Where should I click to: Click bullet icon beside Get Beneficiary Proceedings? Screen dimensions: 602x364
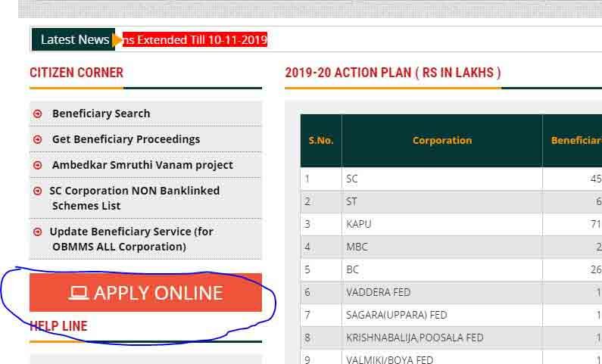click(x=38, y=139)
